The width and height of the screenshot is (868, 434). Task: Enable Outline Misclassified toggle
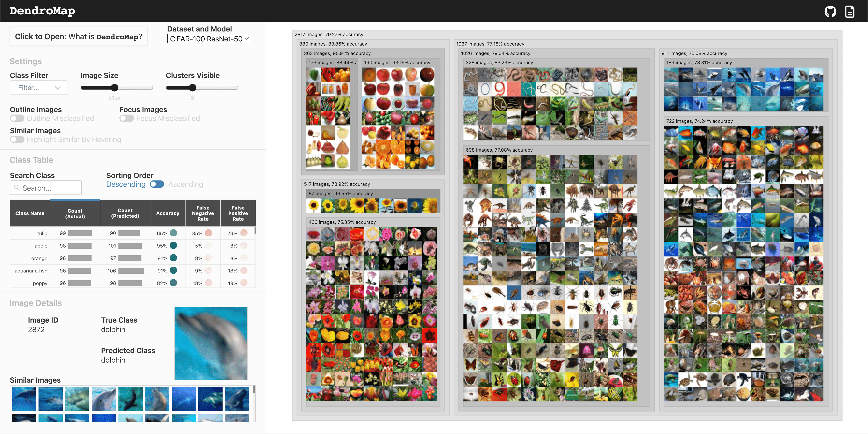coord(17,118)
